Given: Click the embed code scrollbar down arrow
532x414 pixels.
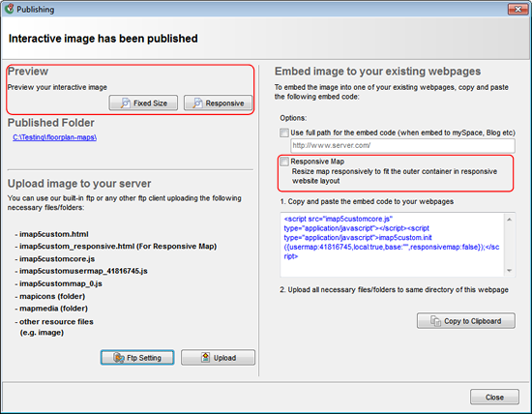Looking at the screenshot, I should point(509,271).
